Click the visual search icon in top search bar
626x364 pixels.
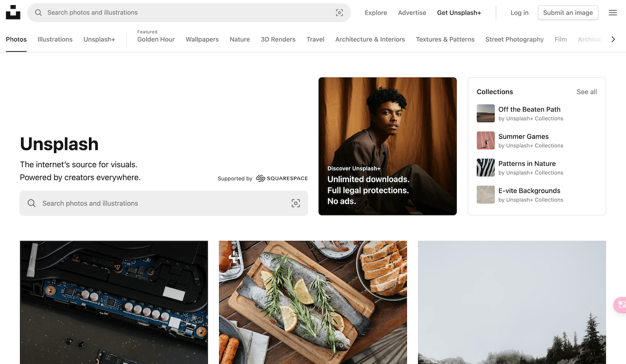(x=339, y=13)
